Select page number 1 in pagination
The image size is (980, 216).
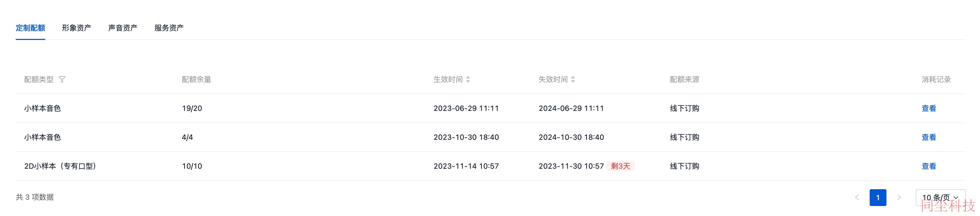pos(878,197)
